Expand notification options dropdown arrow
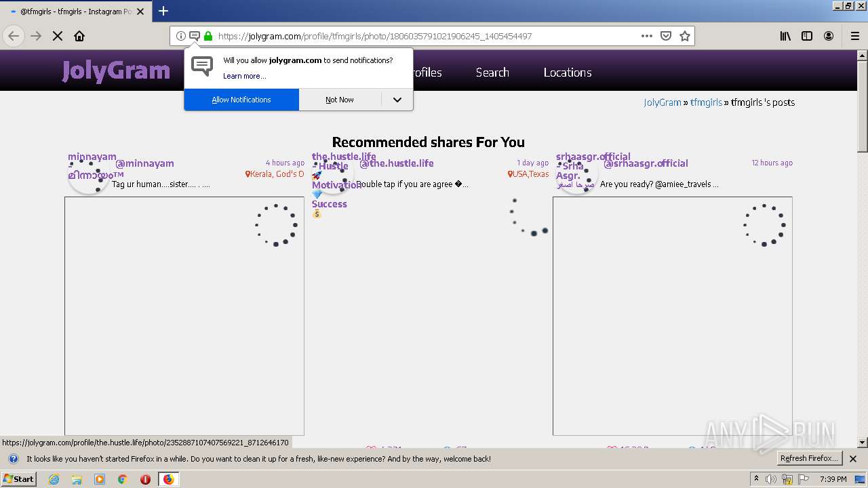The width and height of the screenshot is (868, 488). click(397, 100)
